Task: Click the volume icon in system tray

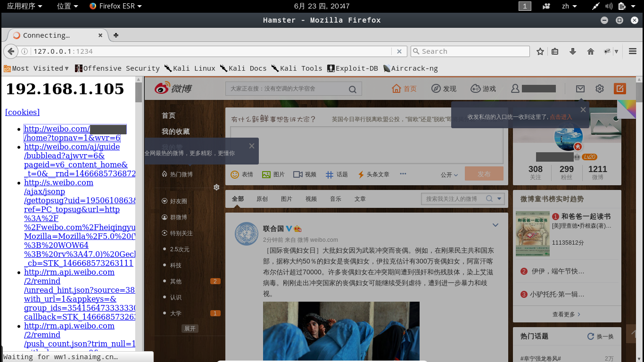Action: pos(609,6)
